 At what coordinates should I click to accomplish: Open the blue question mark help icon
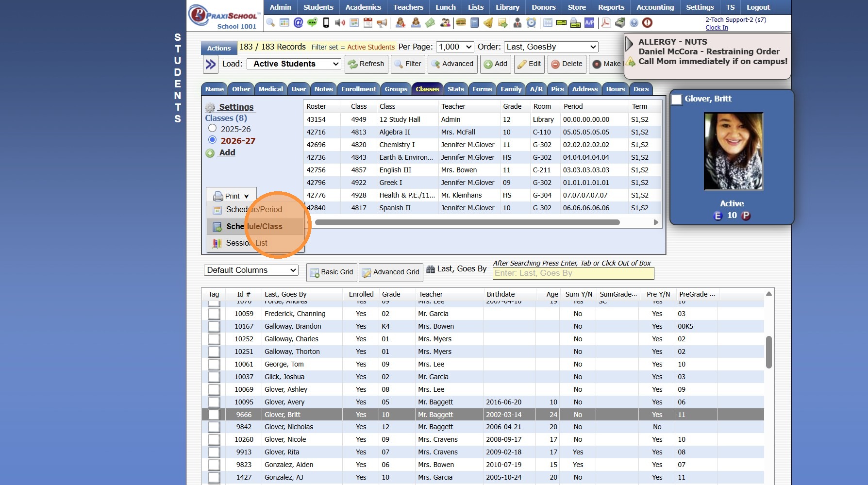[x=634, y=23]
